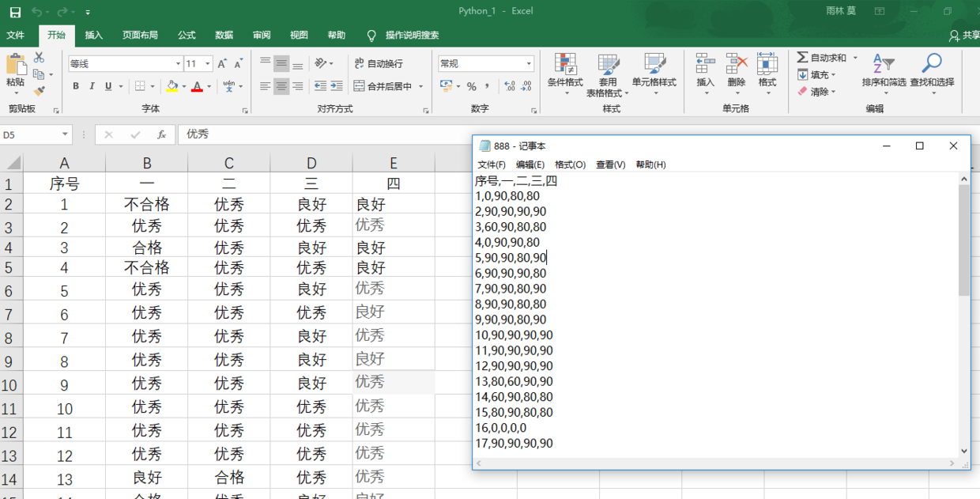Open Format as Table (套用表格格式)
The image size is (980, 499).
click(x=608, y=74)
